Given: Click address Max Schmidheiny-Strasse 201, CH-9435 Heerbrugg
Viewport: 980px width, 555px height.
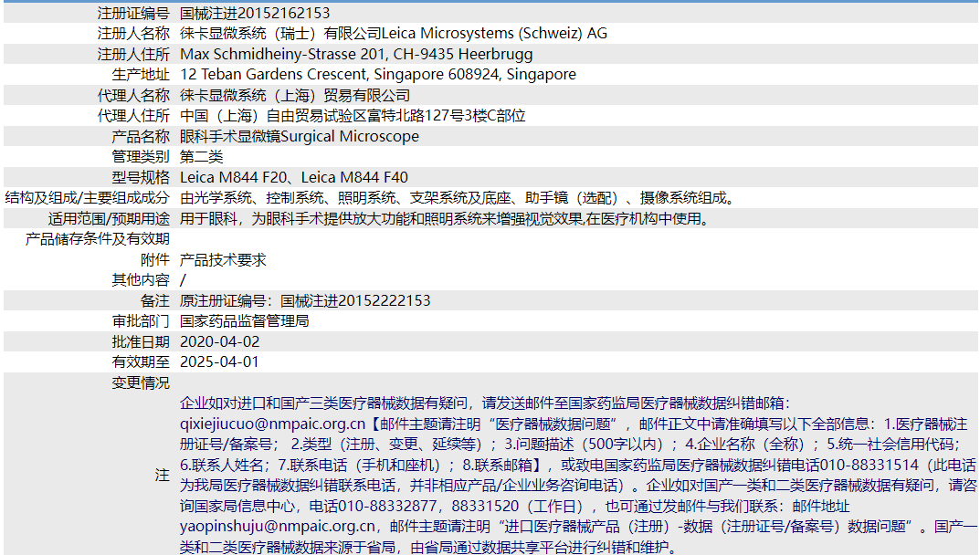Looking at the screenshot, I should (356, 55).
